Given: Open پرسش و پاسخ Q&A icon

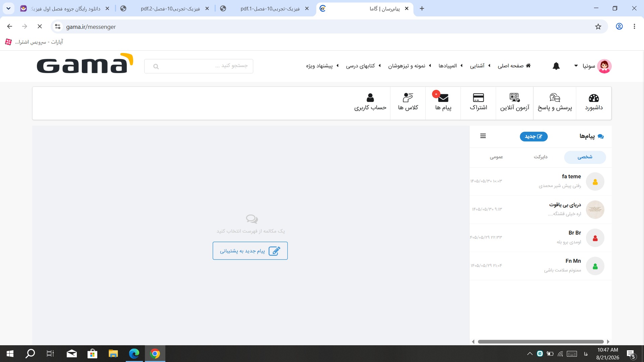Looking at the screenshot, I should (555, 98).
